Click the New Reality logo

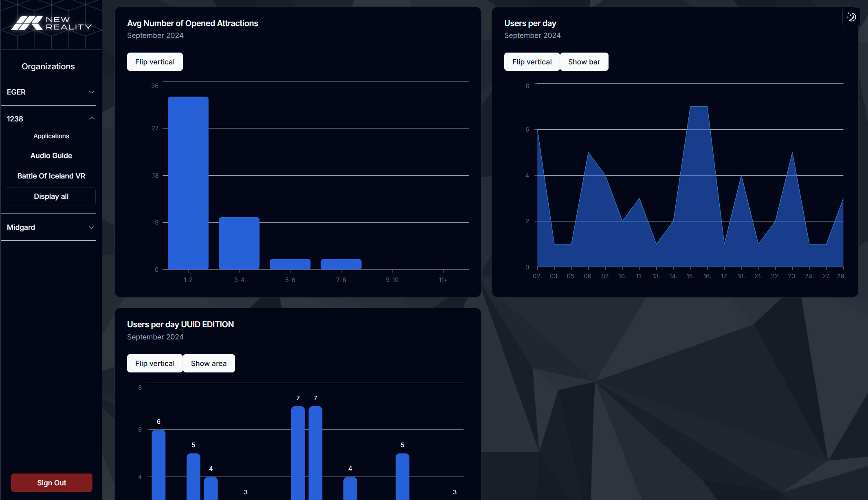51,24
